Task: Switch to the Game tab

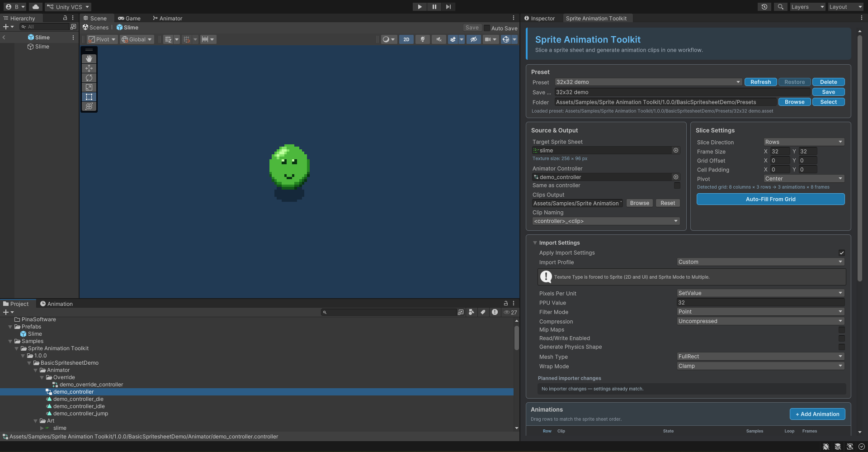Action: click(x=129, y=19)
